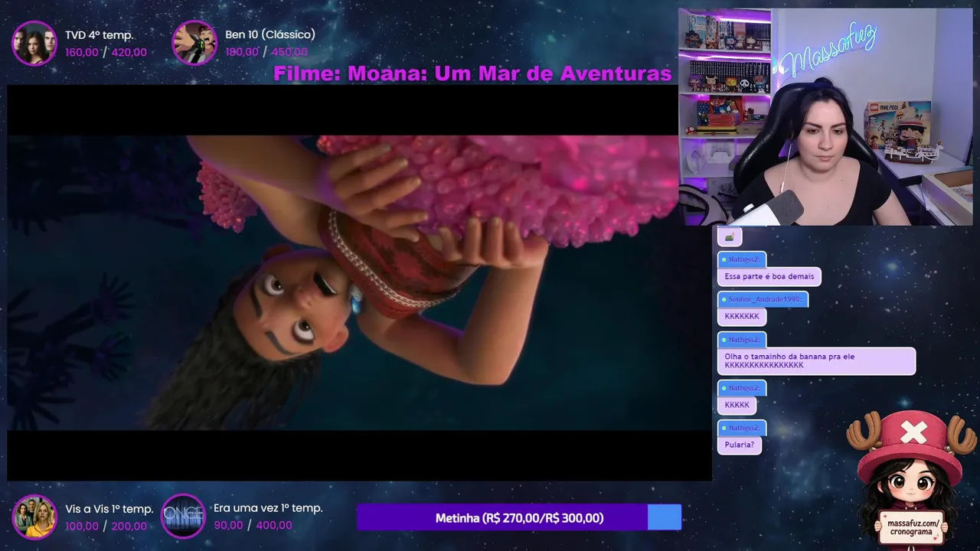Click the TVD 4º temp. show avatar
980x551 pixels.
[34, 43]
